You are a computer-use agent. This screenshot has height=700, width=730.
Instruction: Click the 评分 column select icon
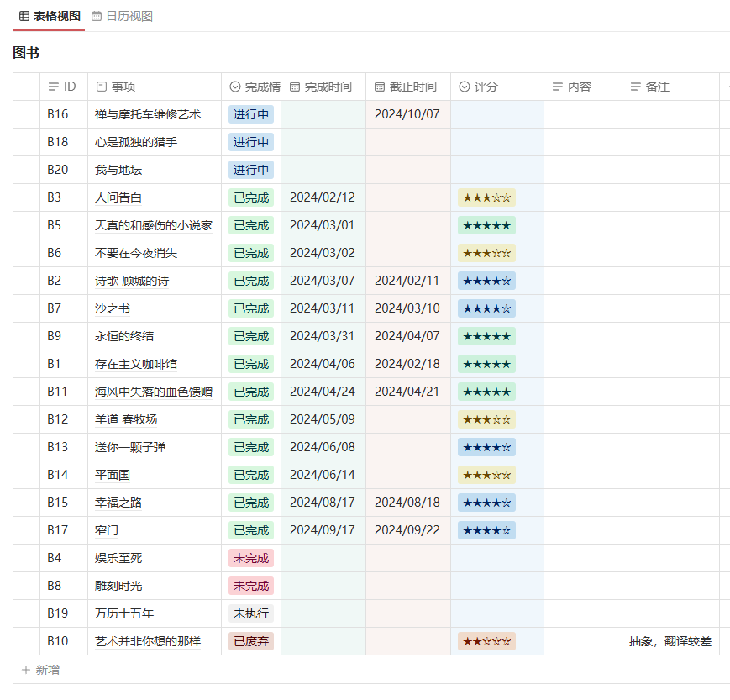465,87
